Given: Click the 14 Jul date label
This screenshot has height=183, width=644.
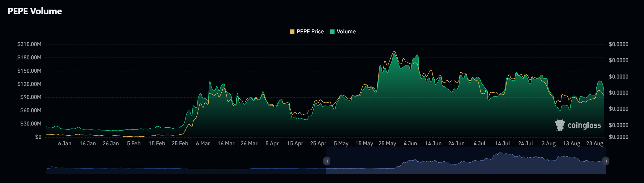Looking at the screenshot, I should 502,143.
